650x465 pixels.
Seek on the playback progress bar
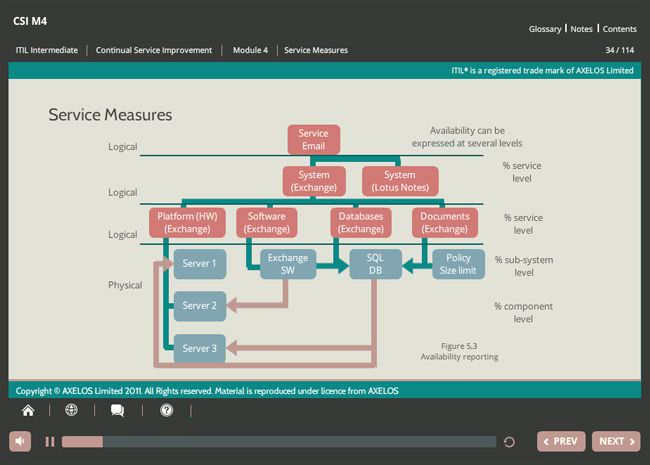(279, 442)
